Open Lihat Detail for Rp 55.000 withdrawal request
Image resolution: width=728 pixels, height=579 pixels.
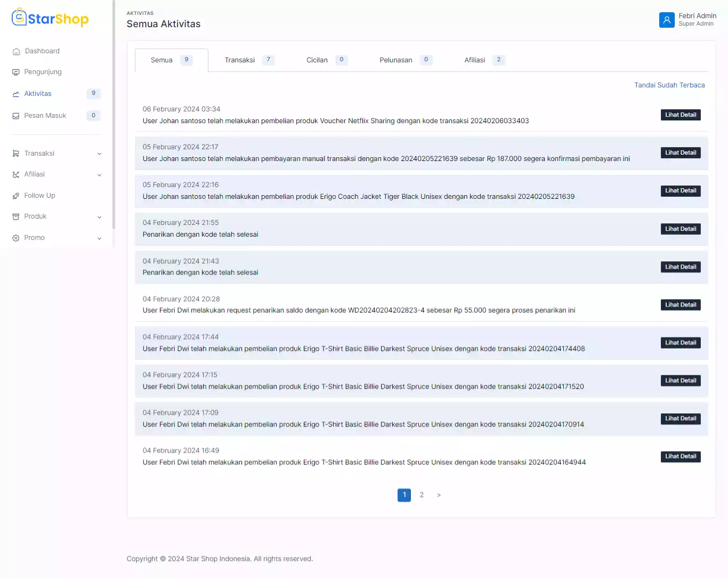[680, 305]
